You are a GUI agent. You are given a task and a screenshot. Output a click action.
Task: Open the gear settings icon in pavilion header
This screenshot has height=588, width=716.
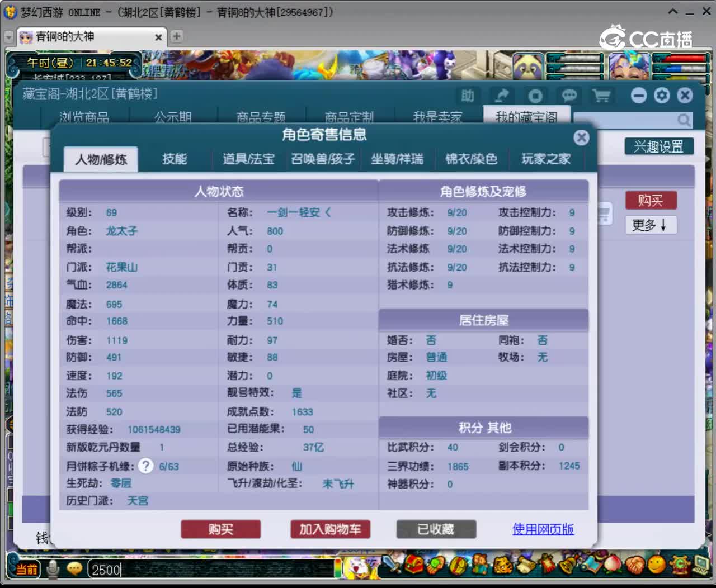(x=662, y=96)
